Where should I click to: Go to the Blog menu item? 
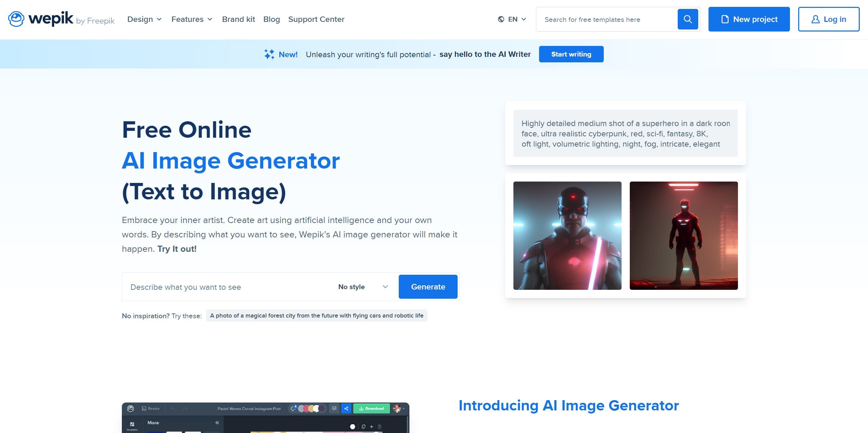point(271,19)
